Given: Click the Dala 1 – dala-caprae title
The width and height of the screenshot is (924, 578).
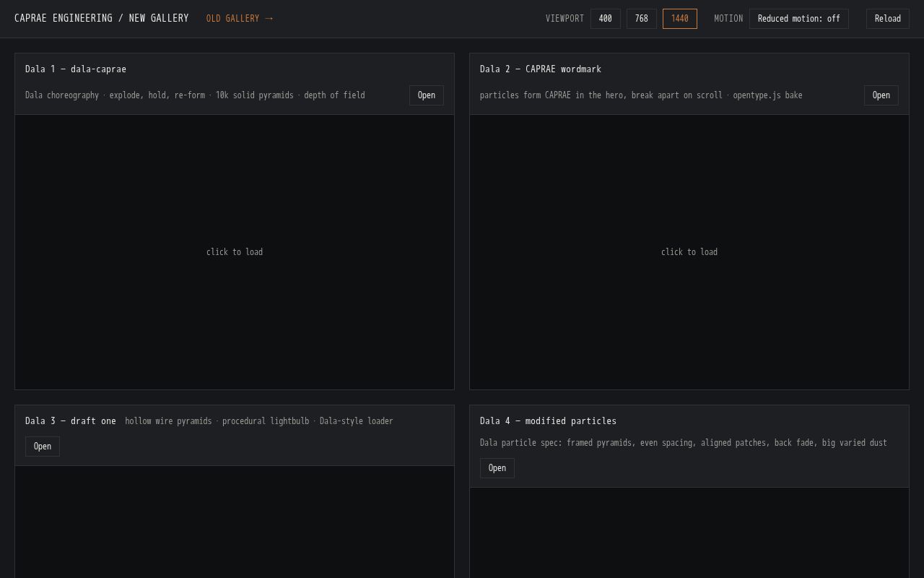Looking at the screenshot, I should click(x=76, y=69).
